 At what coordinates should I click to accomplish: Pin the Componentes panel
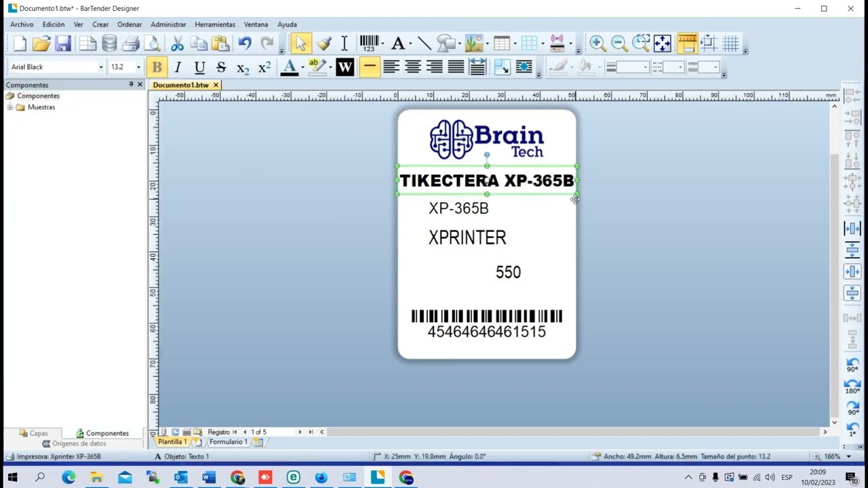[131, 85]
